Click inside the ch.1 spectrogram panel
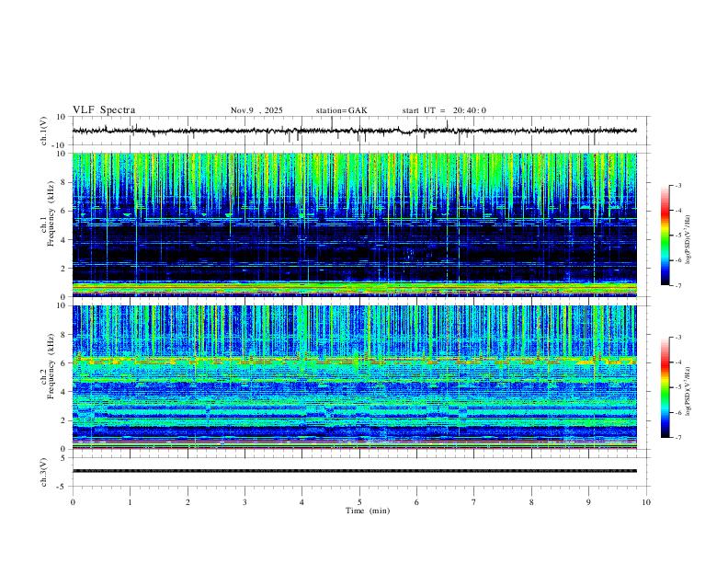This screenshot has height=563, width=728. (354, 224)
